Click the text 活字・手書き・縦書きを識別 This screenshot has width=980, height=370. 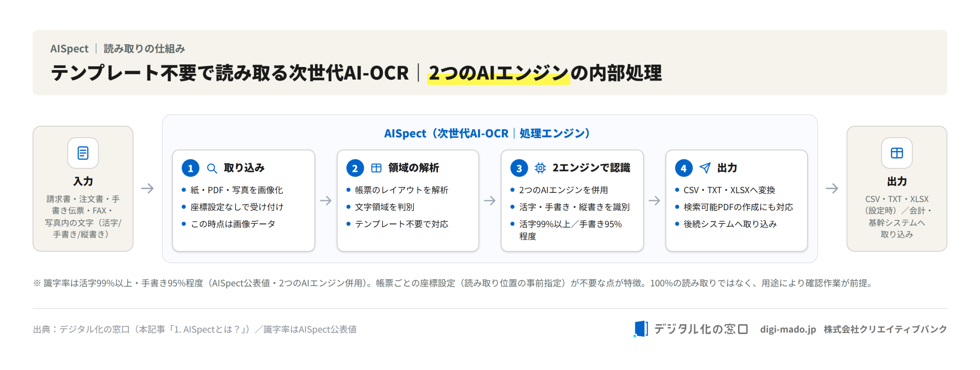pyautogui.click(x=574, y=207)
